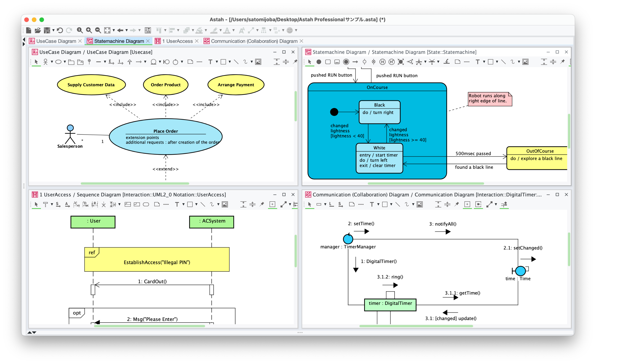Click the UseCase pane horizontal scrollbar
The height and width of the screenshot is (364, 621).
click(135, 184)
